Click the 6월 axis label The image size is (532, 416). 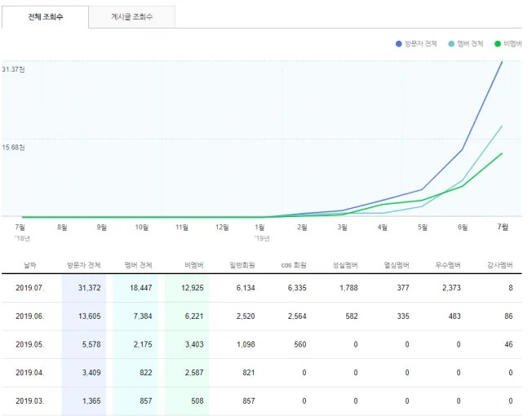tap(463, 227)
